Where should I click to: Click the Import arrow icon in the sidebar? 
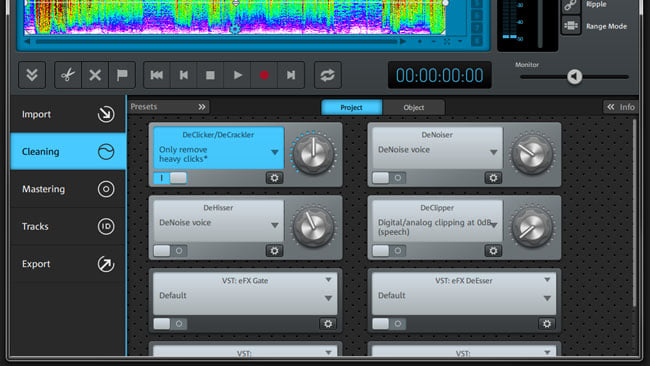[x=106, y=114]
